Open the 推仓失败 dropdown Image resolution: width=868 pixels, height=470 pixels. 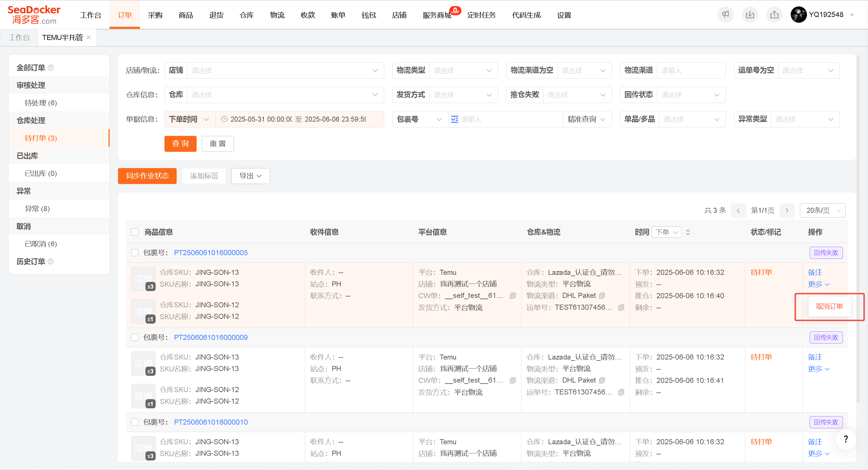pos(577,95)
